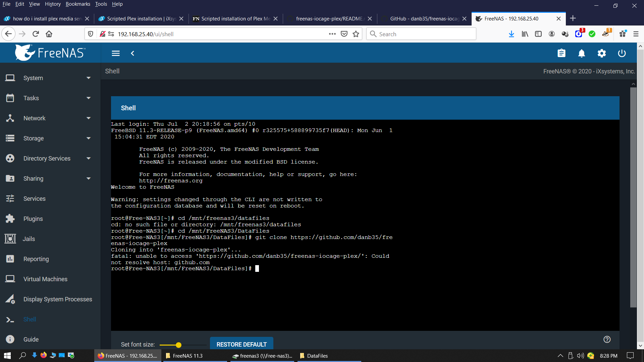Click the Firefox Search box

pyautogui.click(x=421, y=34)
